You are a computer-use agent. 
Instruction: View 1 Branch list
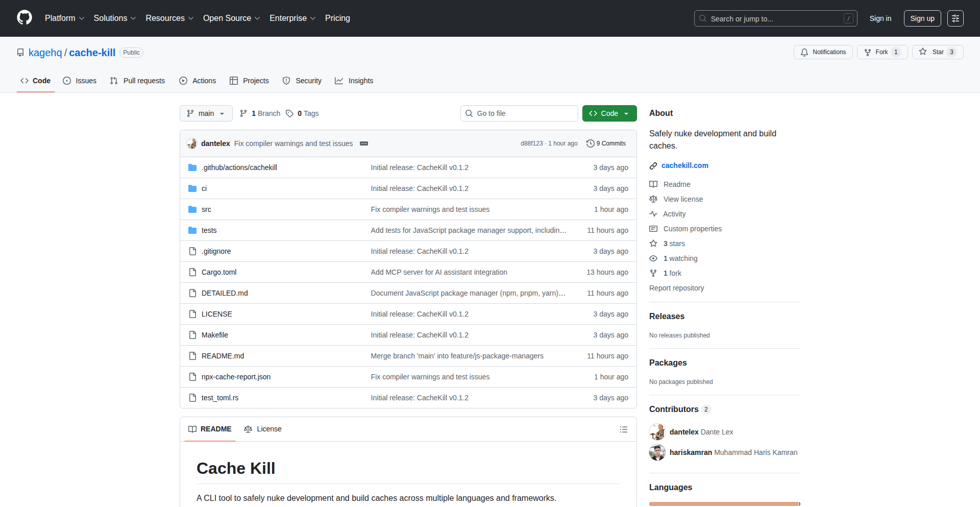pos(260,113)
